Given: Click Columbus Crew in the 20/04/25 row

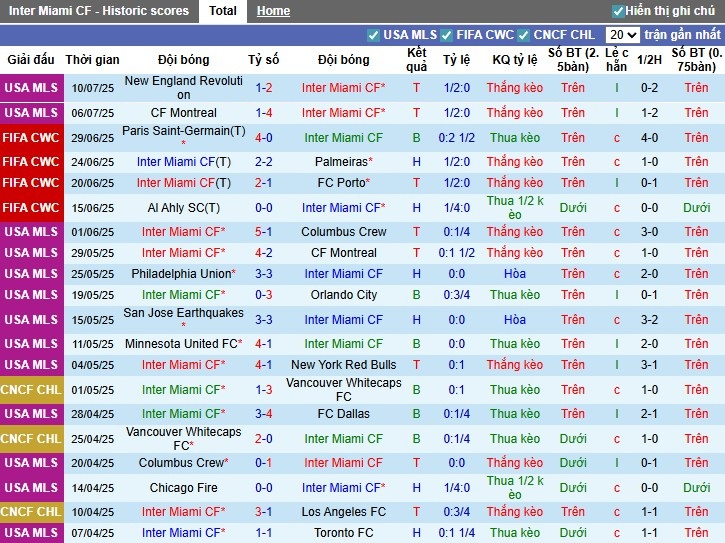Looking at the screenshot, I should click(x=181, y=463).
